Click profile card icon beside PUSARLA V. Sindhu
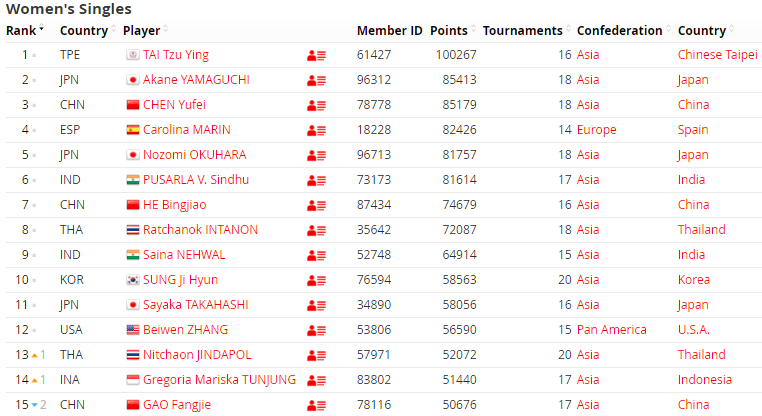Screen dimensions: 762x416 click(x=316, y=180)
